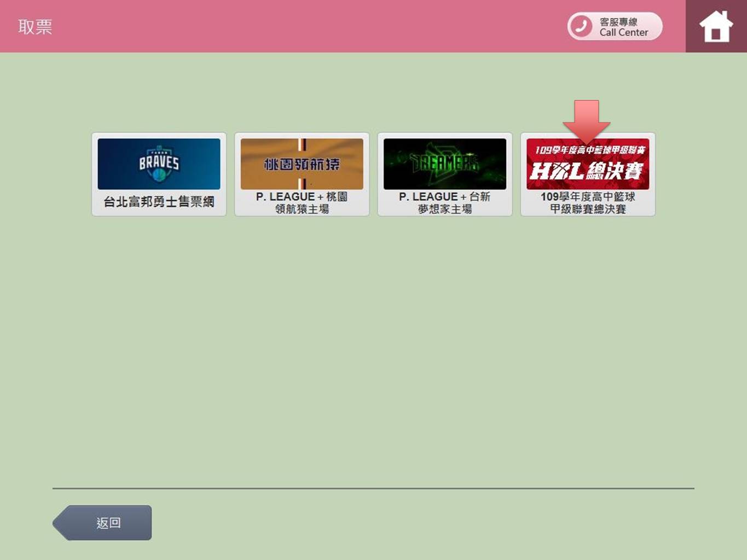Click the 客服專線 Chinese text

tap(618, 22)
